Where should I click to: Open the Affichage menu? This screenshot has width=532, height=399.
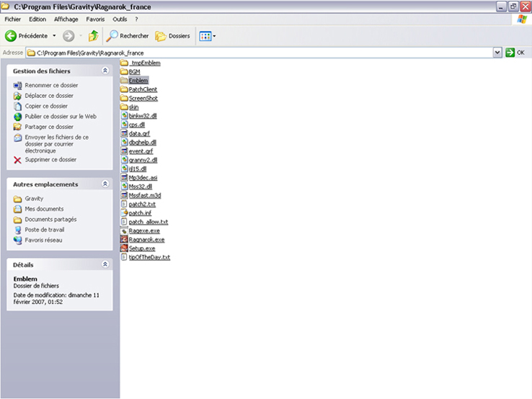(66, 19)
